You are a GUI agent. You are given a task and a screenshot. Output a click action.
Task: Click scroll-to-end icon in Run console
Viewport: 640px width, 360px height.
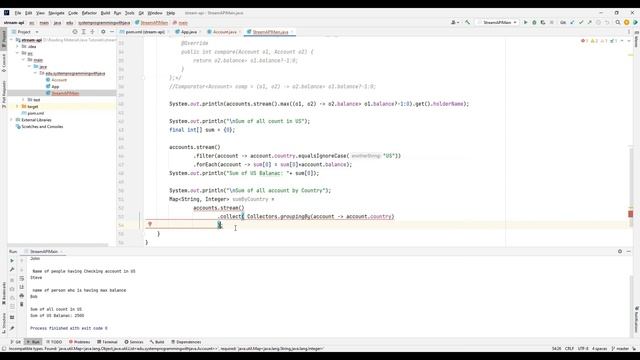22,287
